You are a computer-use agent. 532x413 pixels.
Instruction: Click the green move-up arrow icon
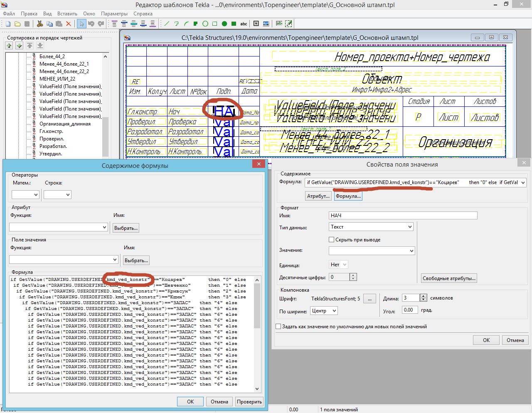click(x=9, y=46)
